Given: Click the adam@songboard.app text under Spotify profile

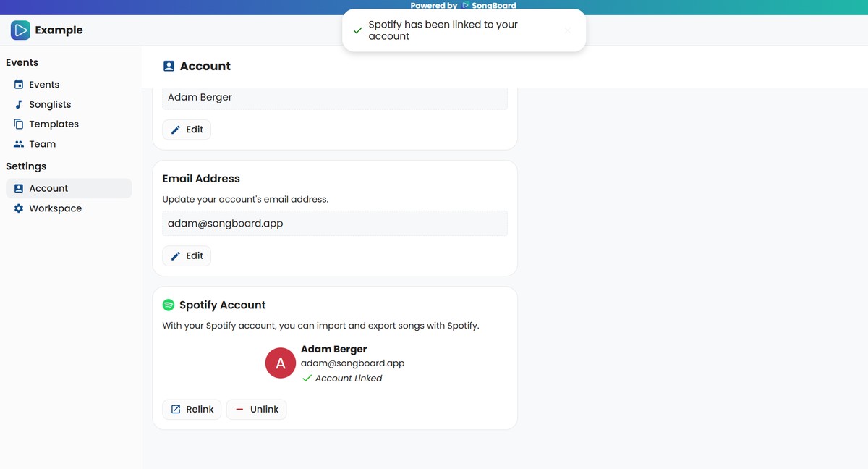Looking at the screenshot, I should pyautogui.click(x=352, y=363).
